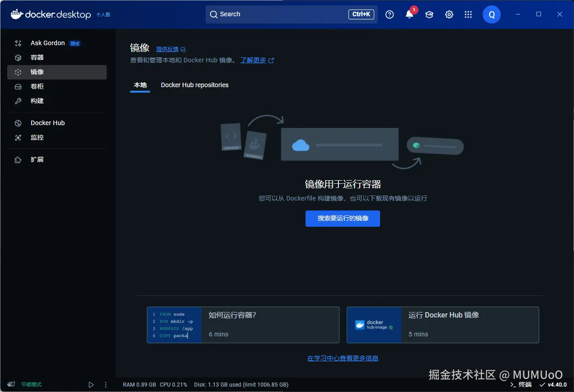The width and height of the screenshot is (574, 392).
Task: Click the CPU 0.21% status text
Action: [173, 385]
